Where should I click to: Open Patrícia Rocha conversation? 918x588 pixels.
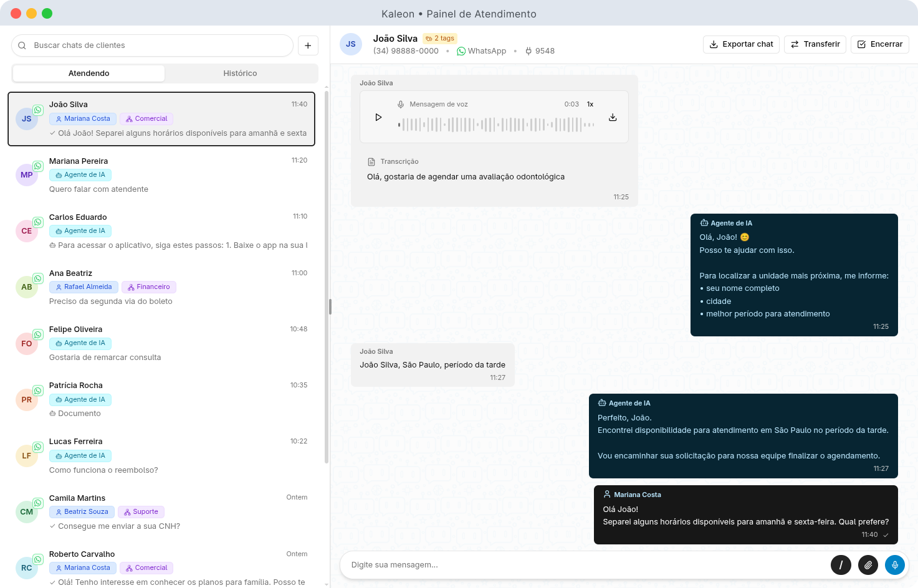[x=161, y=399]
